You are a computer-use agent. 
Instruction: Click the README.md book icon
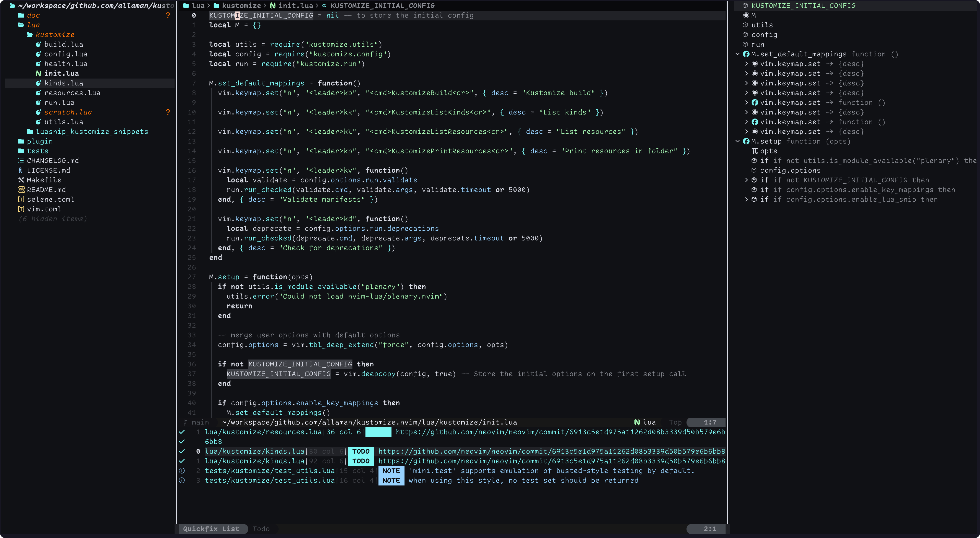tap(21, 190)
